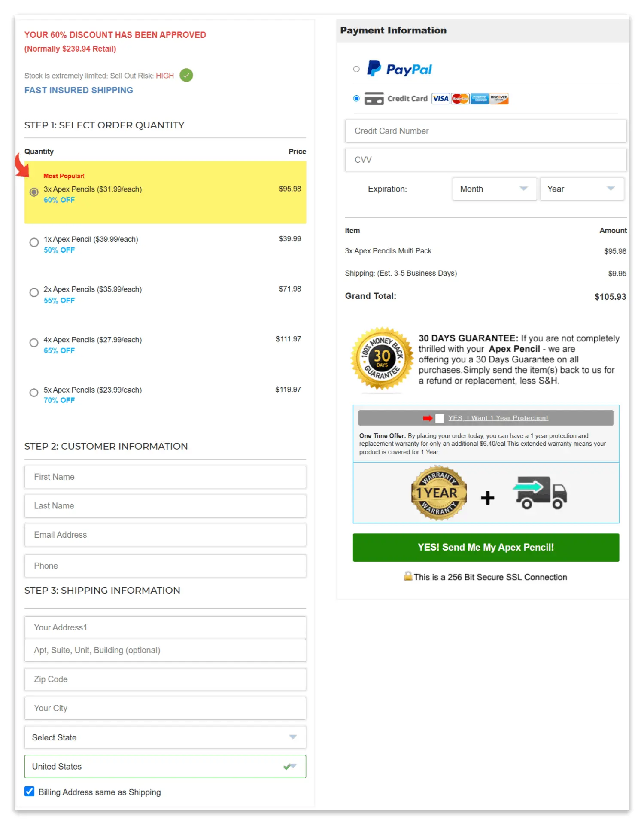Click the Apt, Suite, Unit, Building field
The height and width of the screenshot is (825, 644).
(165, 650)
